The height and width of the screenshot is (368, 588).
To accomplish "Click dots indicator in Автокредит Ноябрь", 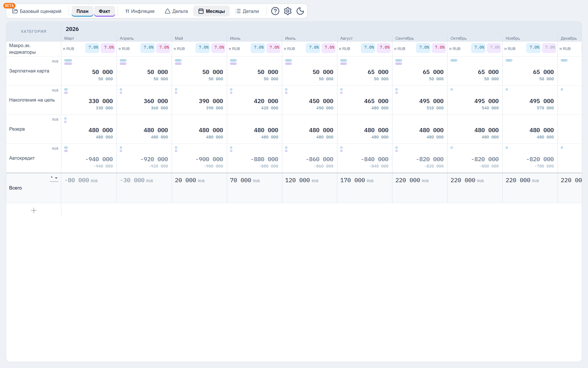I will [507, 148].
